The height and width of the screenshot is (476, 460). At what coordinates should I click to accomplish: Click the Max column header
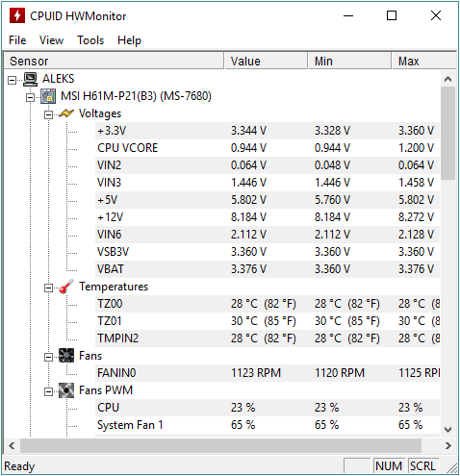coord(423,61)
